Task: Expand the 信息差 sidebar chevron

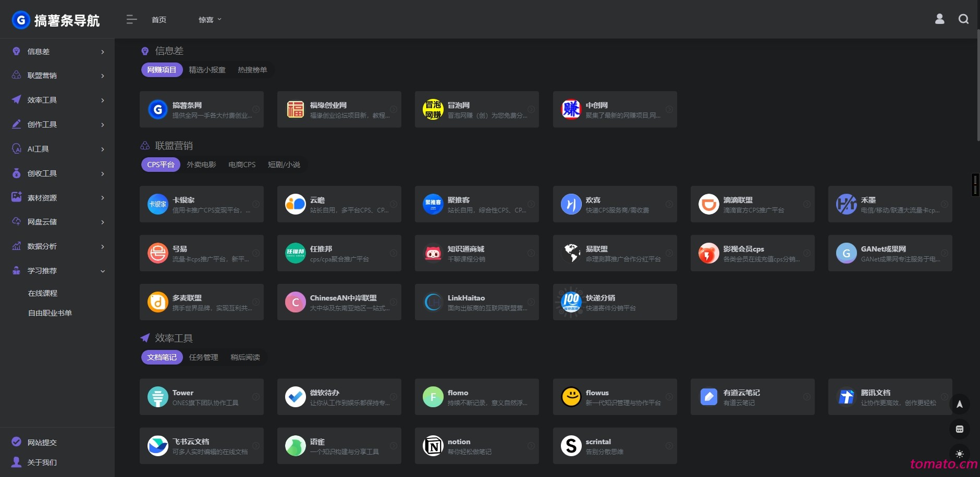Action: (x=103, y=52)
